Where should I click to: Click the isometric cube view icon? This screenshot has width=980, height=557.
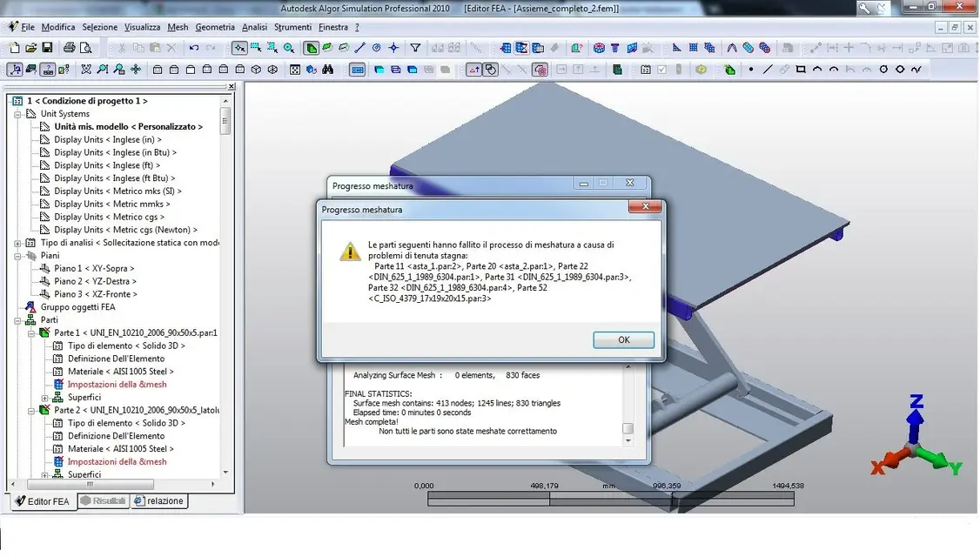pyautogui.click(x=256, y=70)
